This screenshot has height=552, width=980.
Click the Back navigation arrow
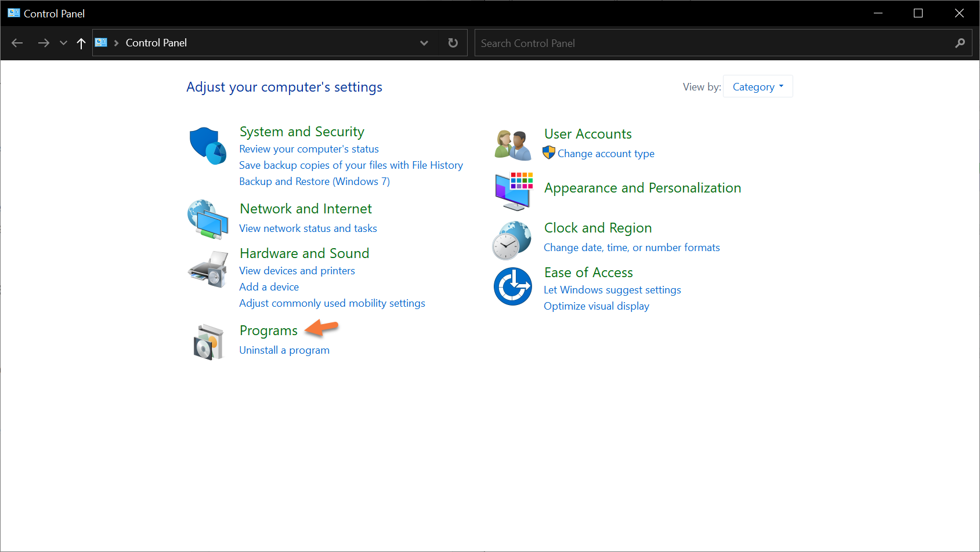(x=17, y=43)
